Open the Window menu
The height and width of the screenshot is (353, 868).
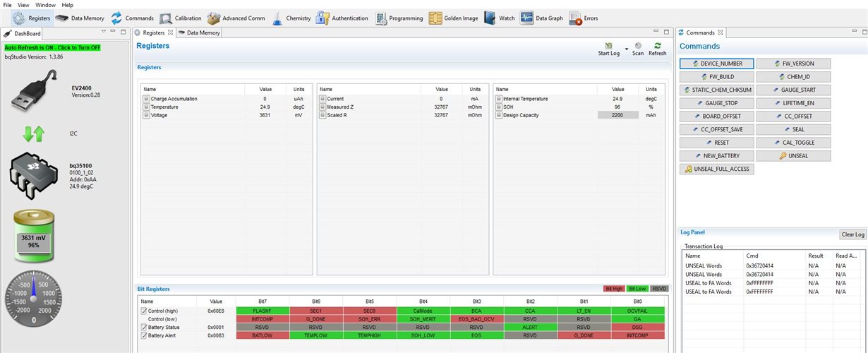pyautogui.click(x=45, y=4)
